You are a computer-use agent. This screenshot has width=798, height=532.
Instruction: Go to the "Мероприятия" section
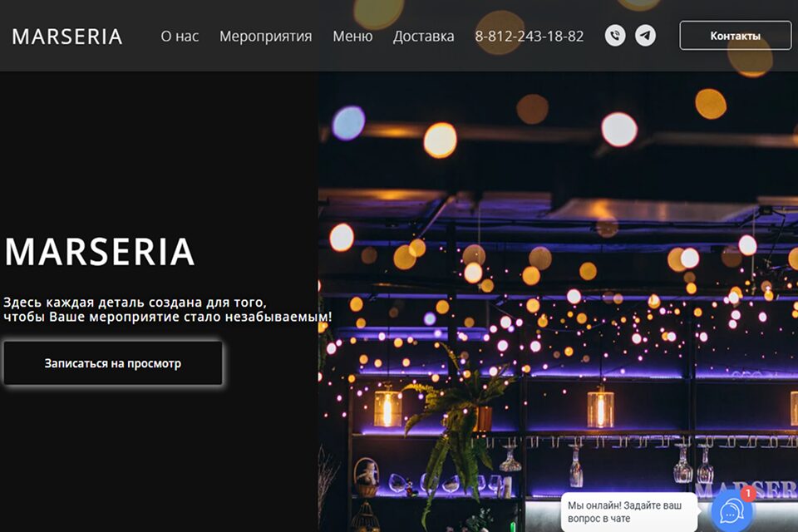pyautogui.click(x=266, y=37)
